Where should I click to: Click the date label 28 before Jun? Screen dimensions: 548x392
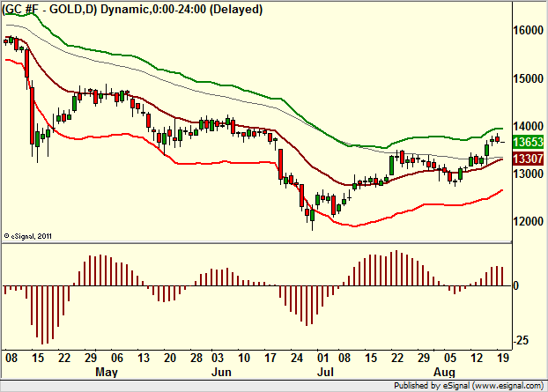(x=196, y=358)
